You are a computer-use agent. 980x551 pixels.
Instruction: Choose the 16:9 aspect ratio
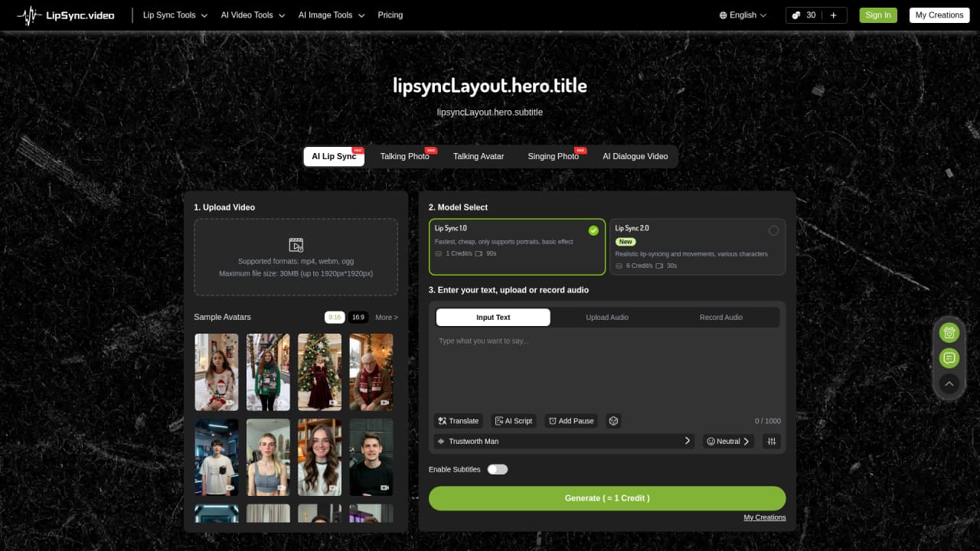358,317
